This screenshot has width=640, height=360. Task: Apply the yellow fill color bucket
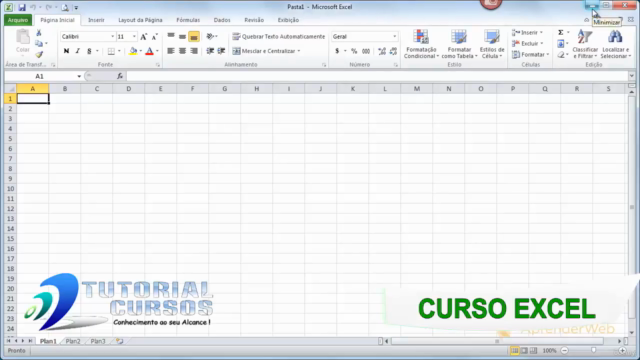pos(133,51)
